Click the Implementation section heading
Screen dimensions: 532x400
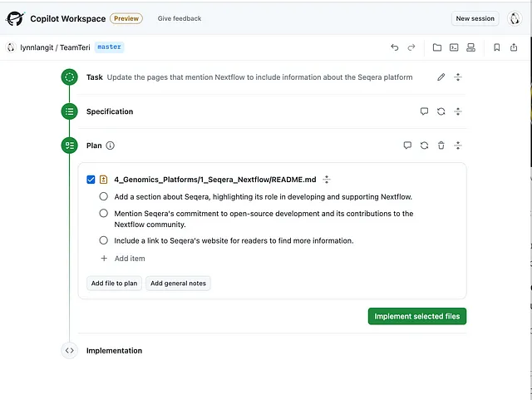tap(115, 350)
